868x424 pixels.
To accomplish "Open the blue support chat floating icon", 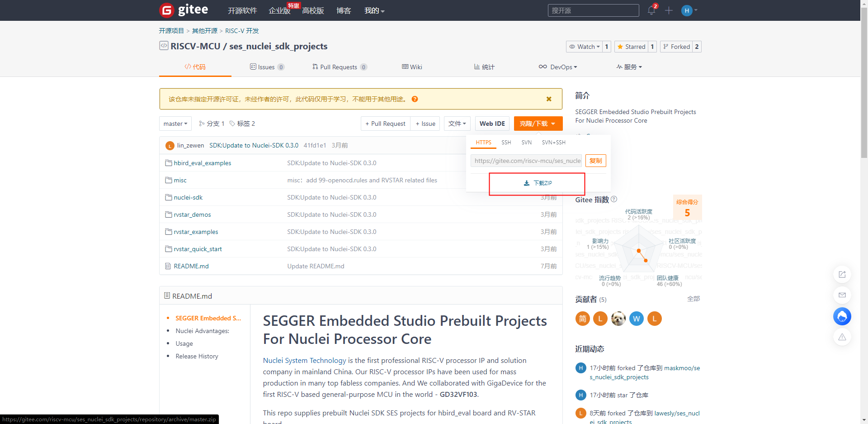I will (842, 316).
